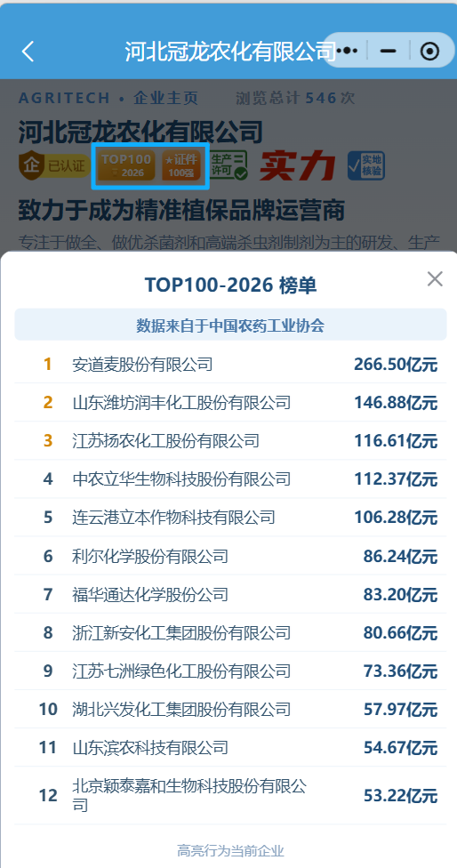Close the TOP100-2026 list popup
This screenshot has width=457, height=868.
pyautogui.click(x=436, y=279)
